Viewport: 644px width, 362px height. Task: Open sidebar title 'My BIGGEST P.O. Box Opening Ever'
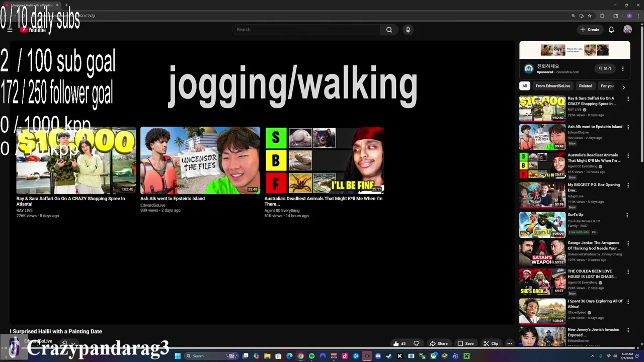click(594, 188)
